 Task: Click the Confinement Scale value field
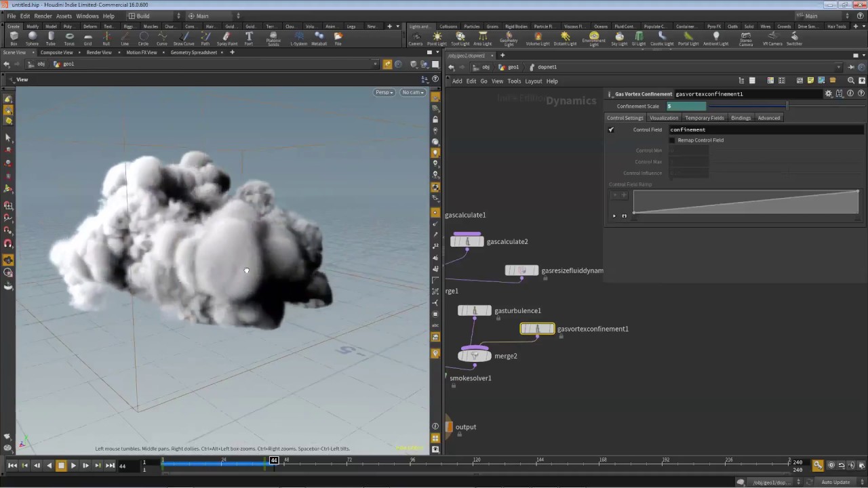tap(686, 106)
